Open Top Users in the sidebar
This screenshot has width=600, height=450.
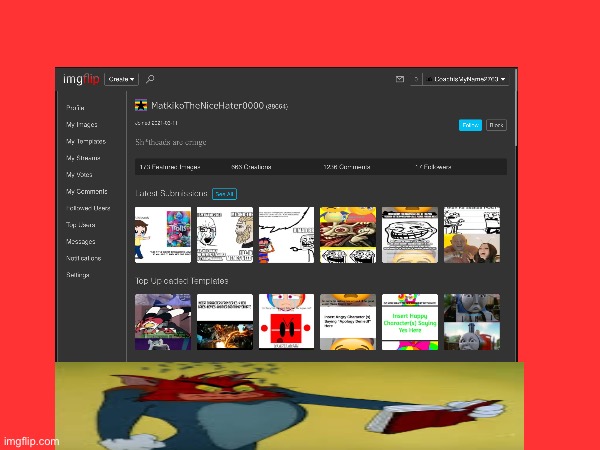pos(80,225)
